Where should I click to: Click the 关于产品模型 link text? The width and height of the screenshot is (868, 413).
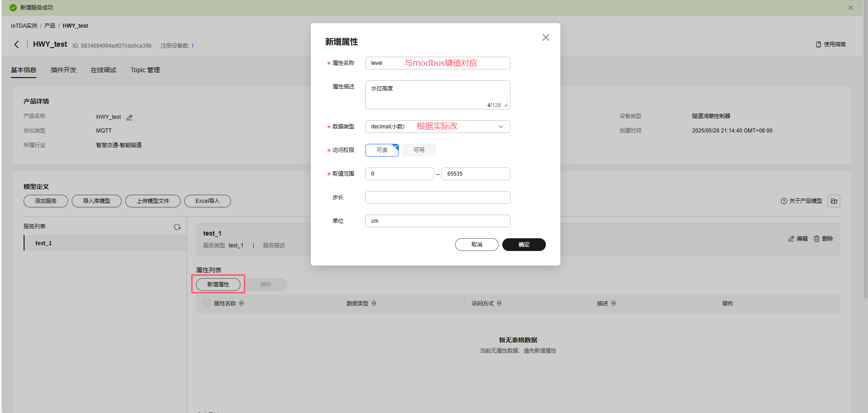tap(806, 201)
